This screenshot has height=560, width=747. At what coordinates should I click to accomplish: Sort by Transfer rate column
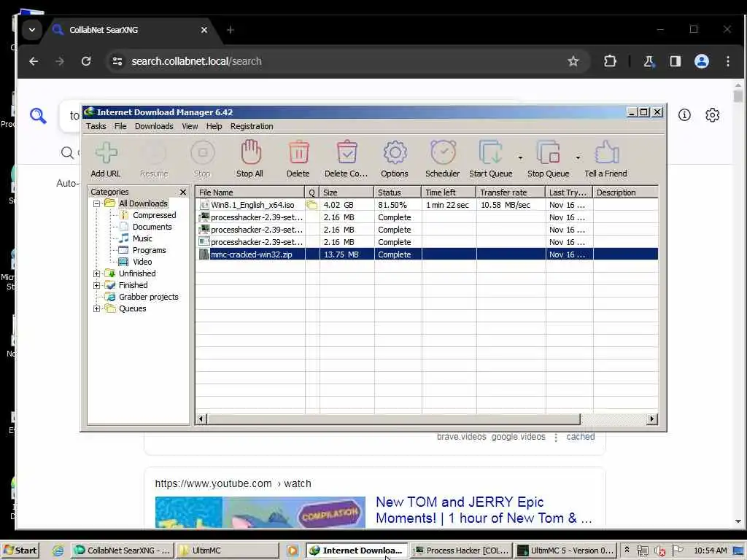pos(511,192)
